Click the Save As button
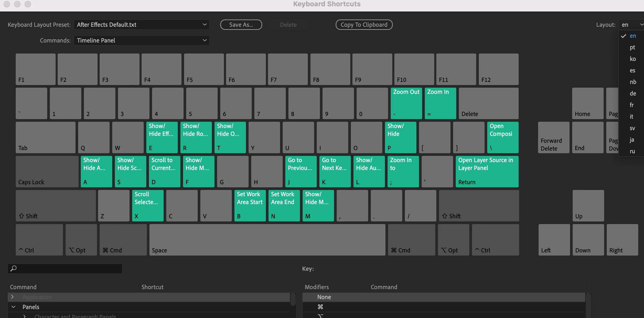The width and height of the screenshot is (644, 318). [241, 25]
